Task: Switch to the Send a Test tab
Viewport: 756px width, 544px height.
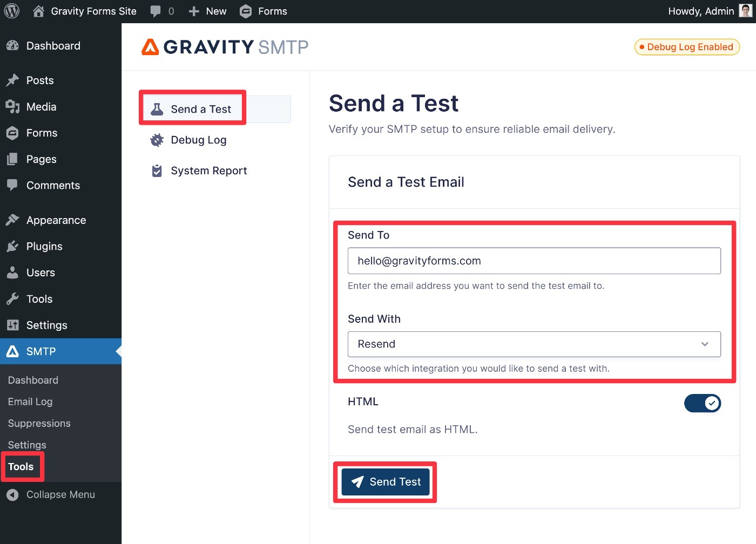Action: (200, 109)
